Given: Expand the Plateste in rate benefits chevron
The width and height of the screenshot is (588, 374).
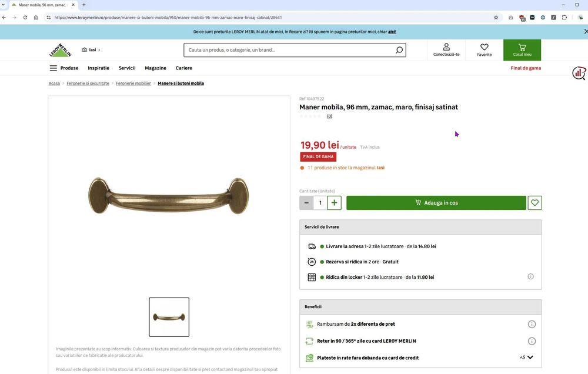Looking at the screenshot, I should tap(530, 358).
